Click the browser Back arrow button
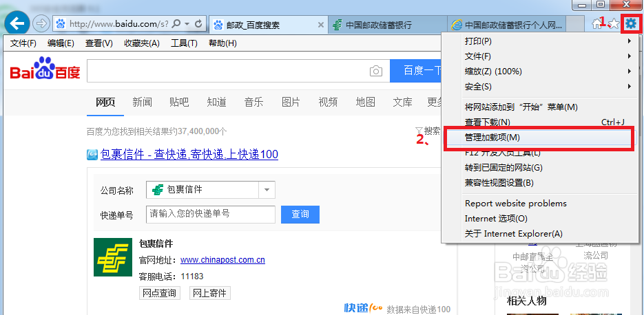 tap(17, 24)
